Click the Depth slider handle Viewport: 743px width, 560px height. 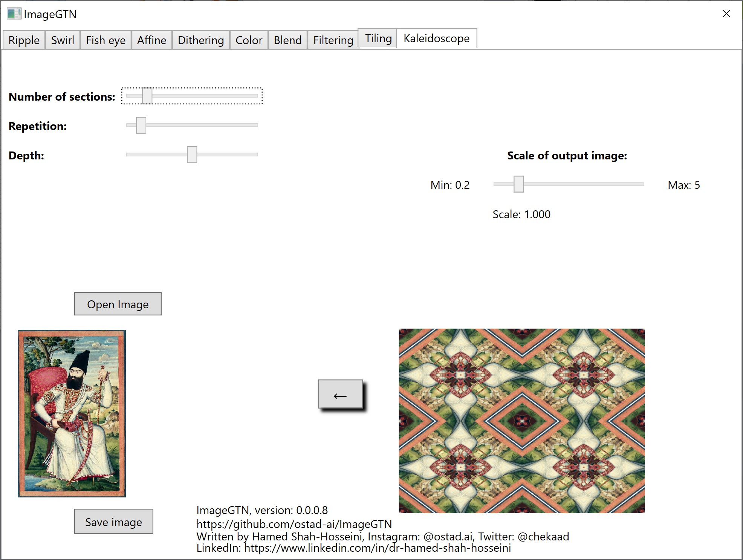point(192,155)
